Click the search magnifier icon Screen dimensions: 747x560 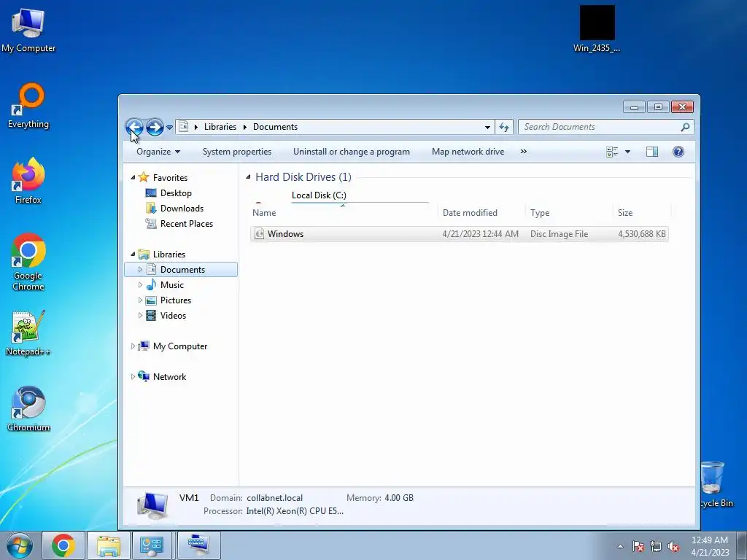(x=685, y=127)
